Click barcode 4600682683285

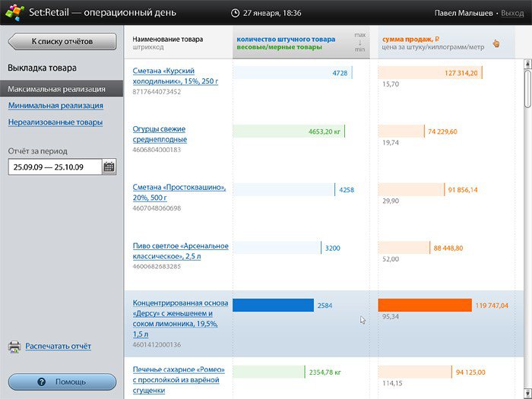click(x=157, y=266)
